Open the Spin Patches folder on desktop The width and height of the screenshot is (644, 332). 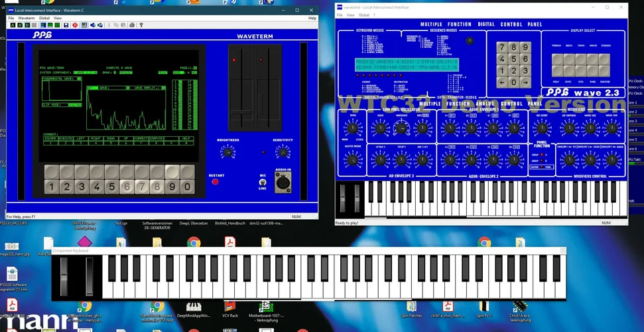[x=411, y=309]
